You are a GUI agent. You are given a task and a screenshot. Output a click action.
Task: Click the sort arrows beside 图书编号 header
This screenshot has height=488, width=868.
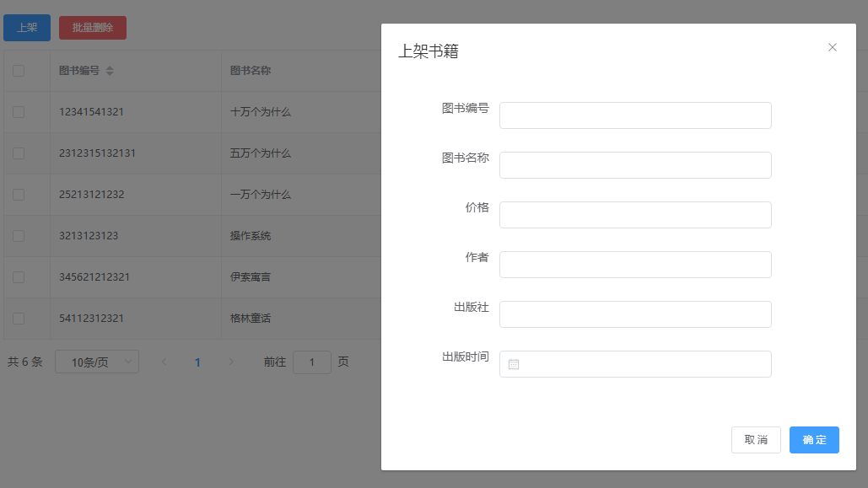click(110, 71)
